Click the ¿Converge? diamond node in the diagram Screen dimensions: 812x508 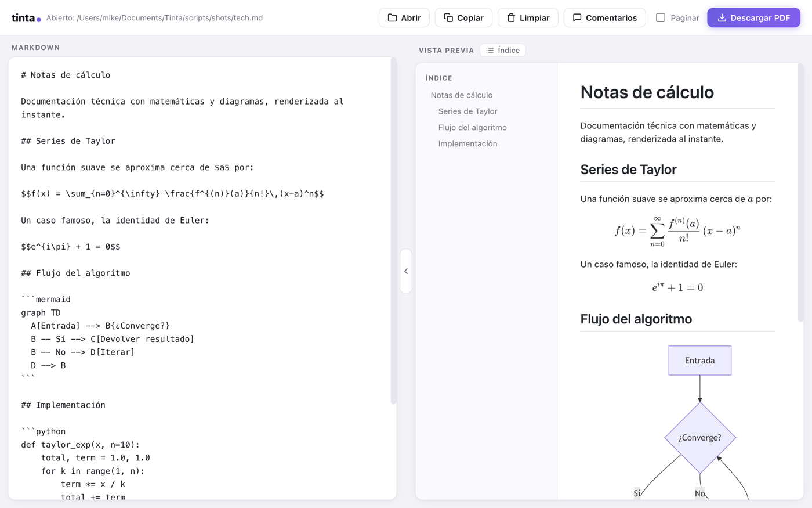700,438
